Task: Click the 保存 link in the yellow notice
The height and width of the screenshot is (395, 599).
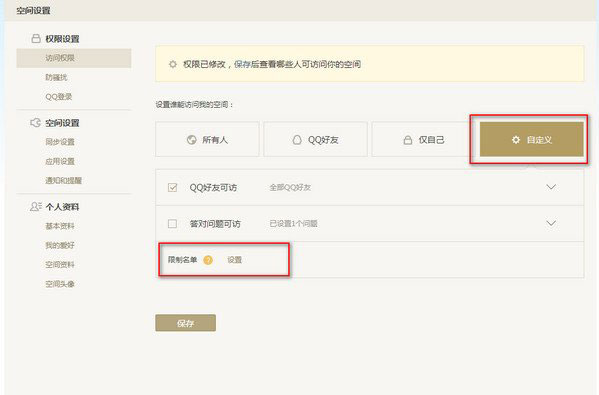Action: click(242, 64)
